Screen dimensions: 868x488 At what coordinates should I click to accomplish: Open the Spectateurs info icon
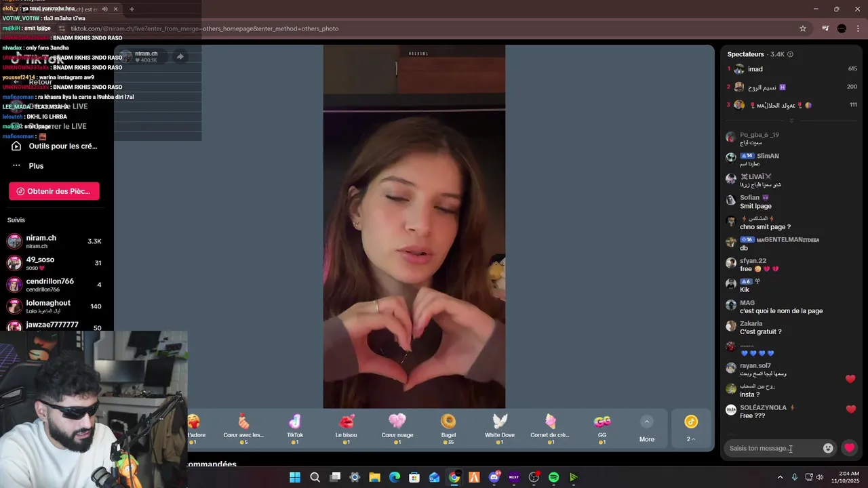coord(790,54)
